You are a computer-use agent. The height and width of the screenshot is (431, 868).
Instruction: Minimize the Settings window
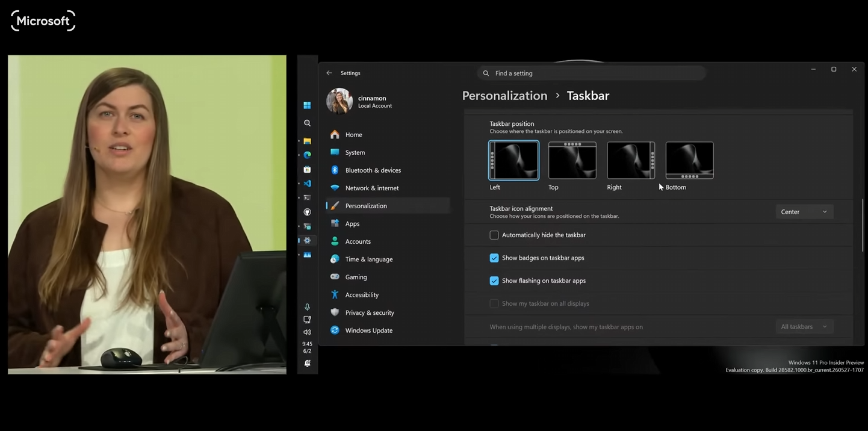pyautogui.click(x=813, y=69)
